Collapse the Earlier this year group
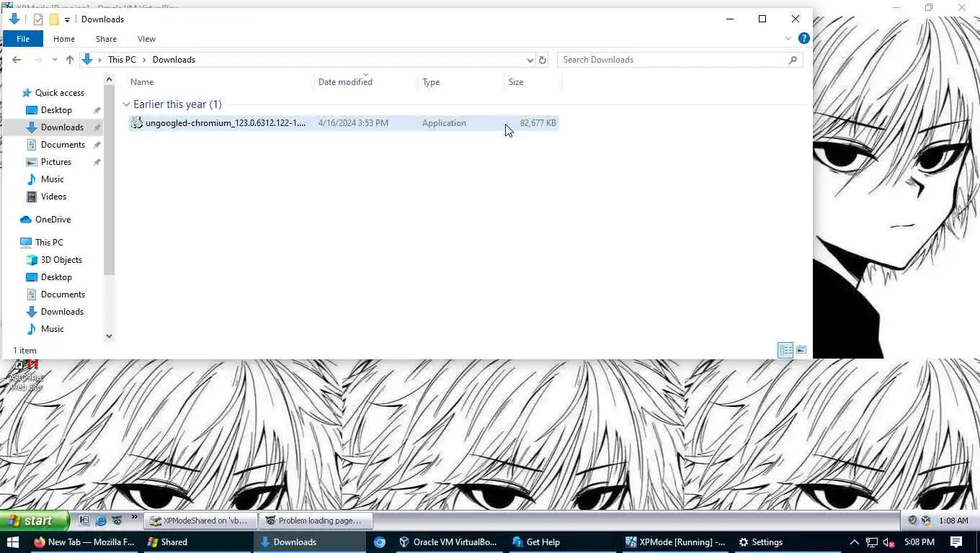 click(126, 104)
